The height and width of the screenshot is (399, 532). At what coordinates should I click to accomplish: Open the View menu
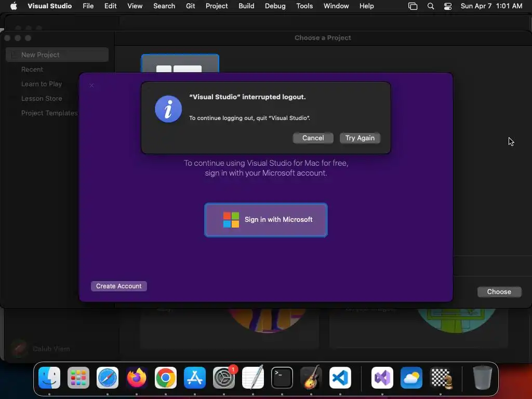click(135, 6)
